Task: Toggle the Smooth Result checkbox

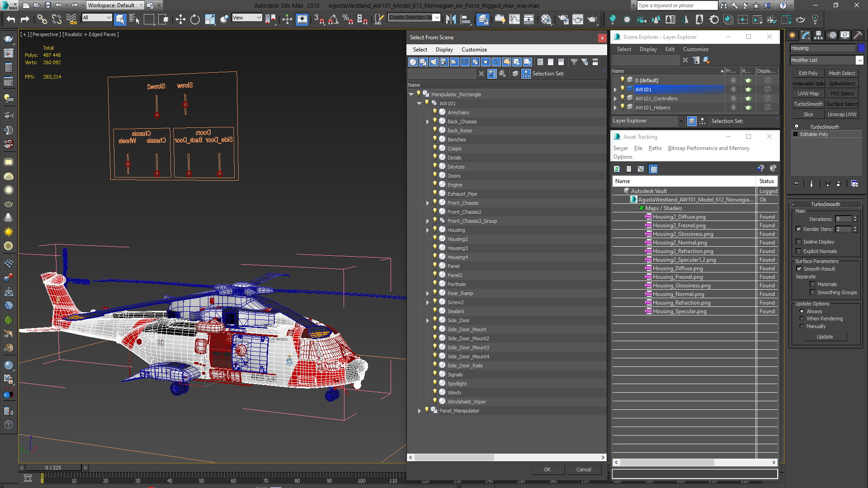Action: pos(799,269)
